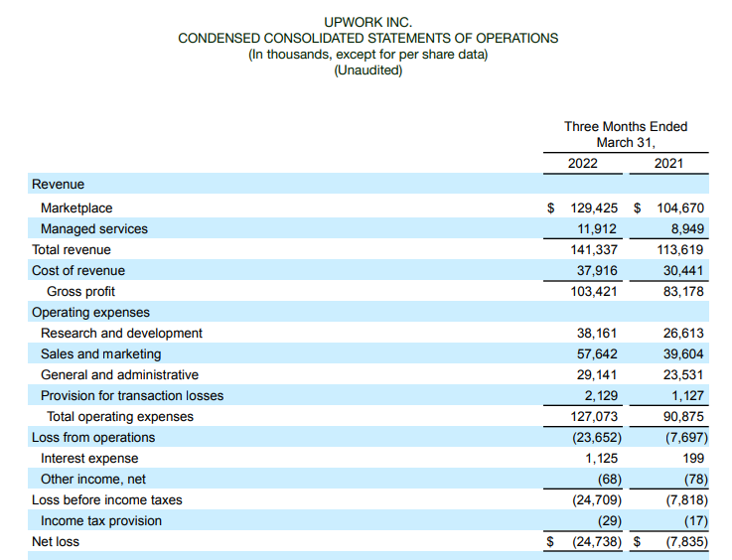Click 'Provision for transaction losses' label
The image size is (732, 560).
tap(132, 396)
